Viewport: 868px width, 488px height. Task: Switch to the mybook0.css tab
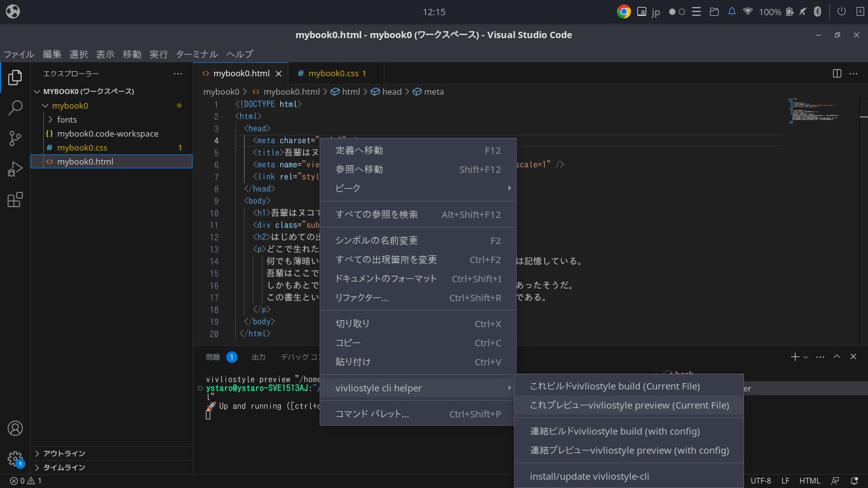coord(336,74)
